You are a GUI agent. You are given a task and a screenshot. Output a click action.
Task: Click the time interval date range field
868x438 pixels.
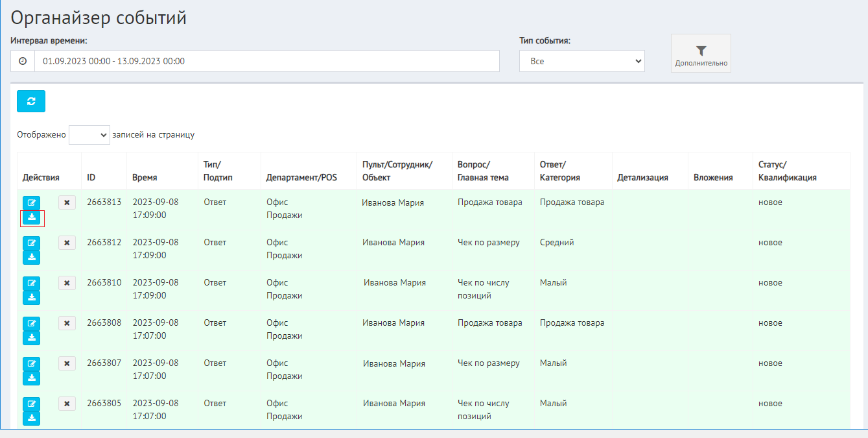266,61
